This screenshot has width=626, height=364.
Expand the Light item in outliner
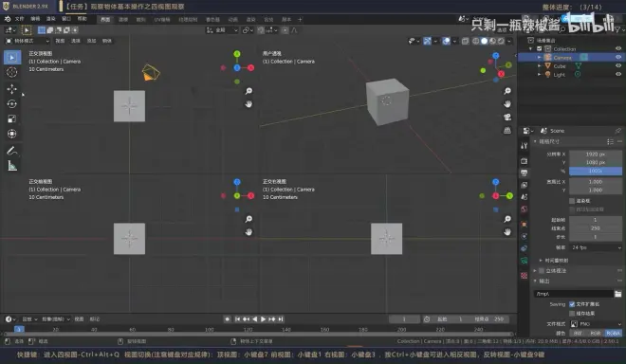pos(540,74)
